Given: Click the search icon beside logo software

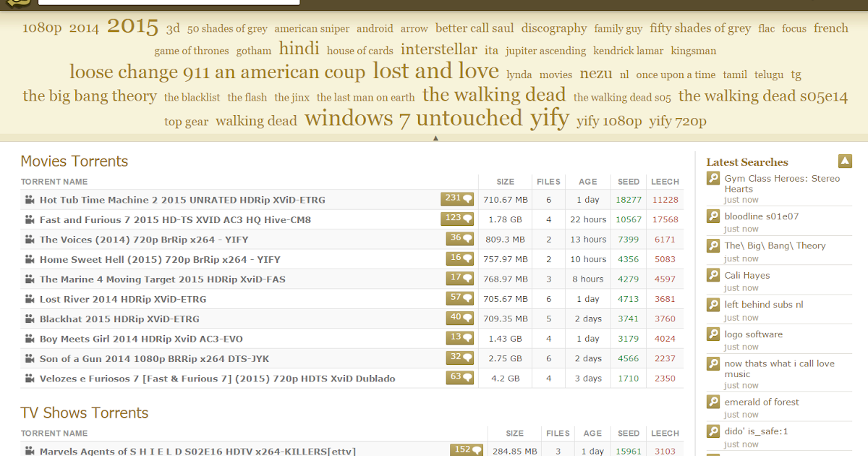Looking at the screenshot, I should coord(713,335).
